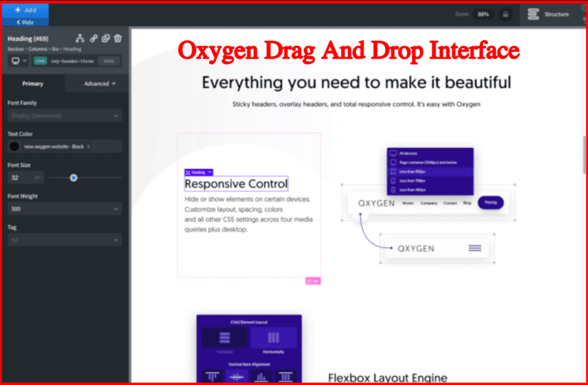Click the Add element button

pyautogui.click(x=25, y=10)
